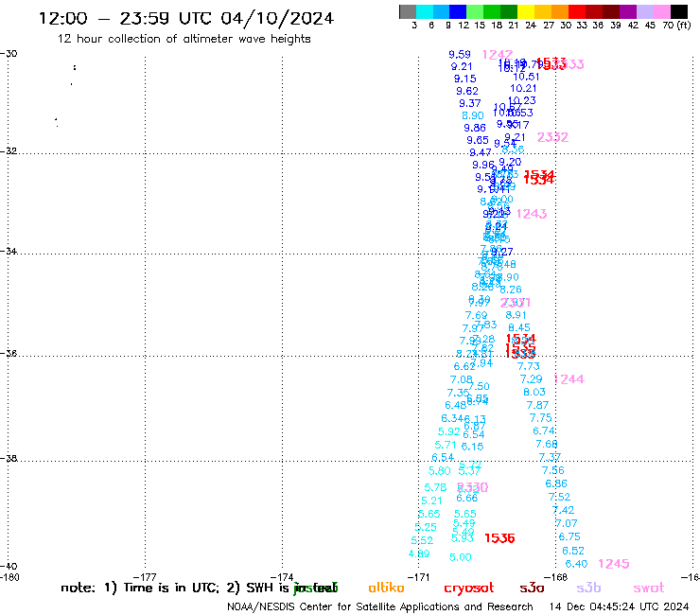Click wave height value 7.75
Screen dimensions: 700x615
pyautogui.click(x=541, y=418)
